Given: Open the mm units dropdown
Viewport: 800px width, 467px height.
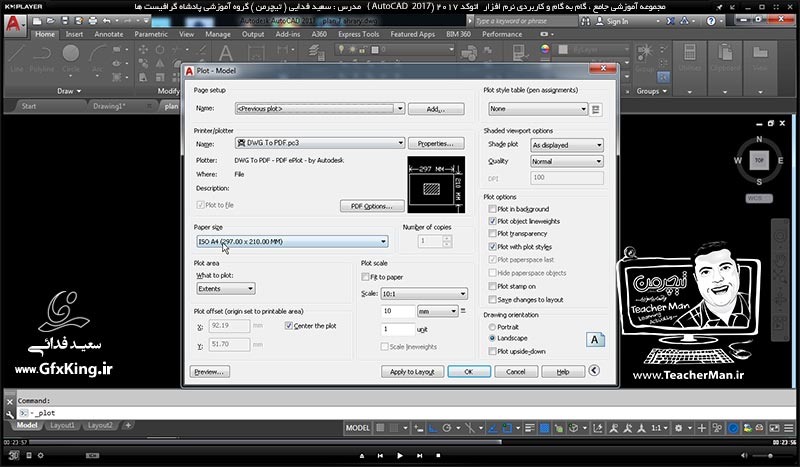Looking at the screenshot, I should [437, 311].
